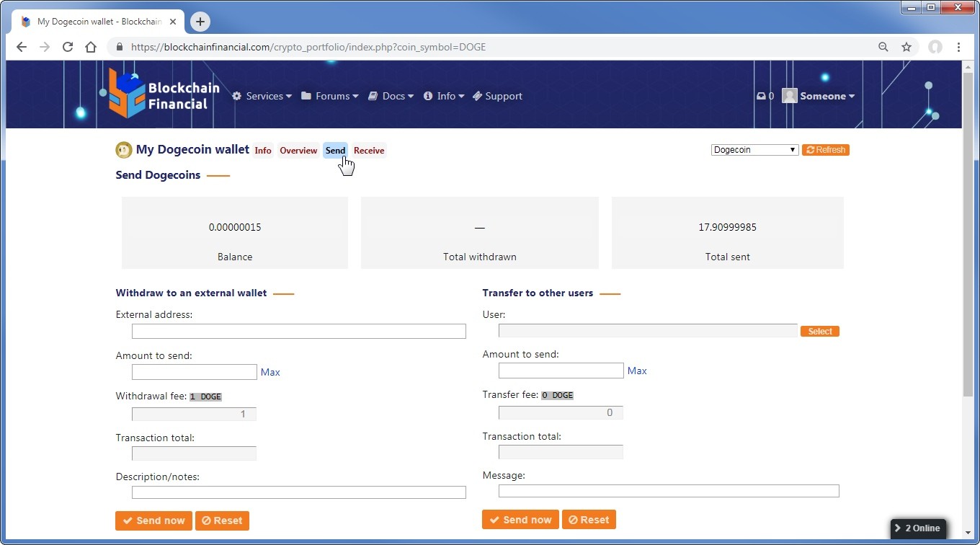Viewport: 980px width, 545px height.
Task: Click the Dogecoin coin icon
Action: coord(124,150)
